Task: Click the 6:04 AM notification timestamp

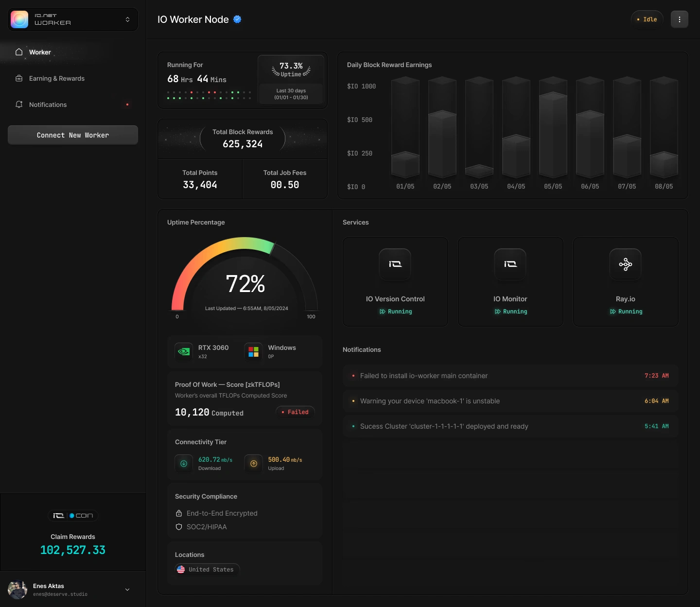Action: point(657,401)
